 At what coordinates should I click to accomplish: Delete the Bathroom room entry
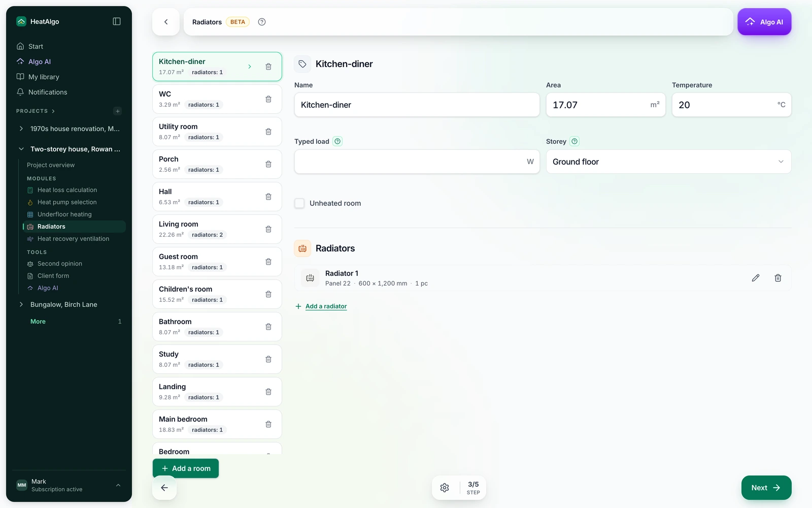click(268, 327)
